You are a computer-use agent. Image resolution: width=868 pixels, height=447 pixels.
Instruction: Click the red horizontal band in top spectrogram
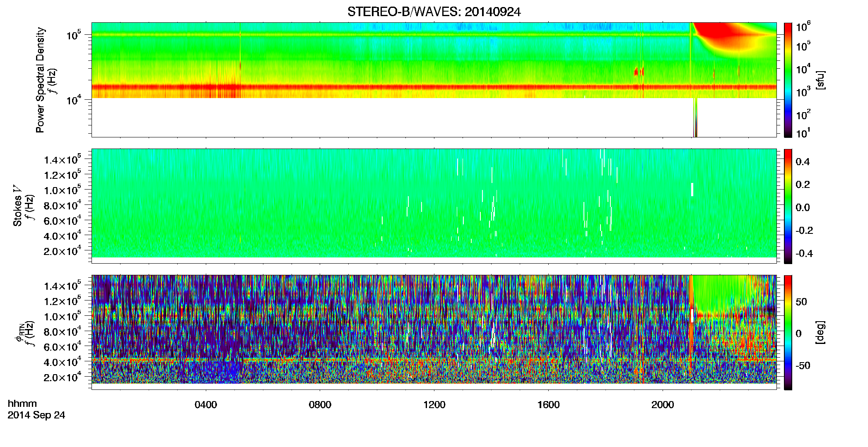434,87
